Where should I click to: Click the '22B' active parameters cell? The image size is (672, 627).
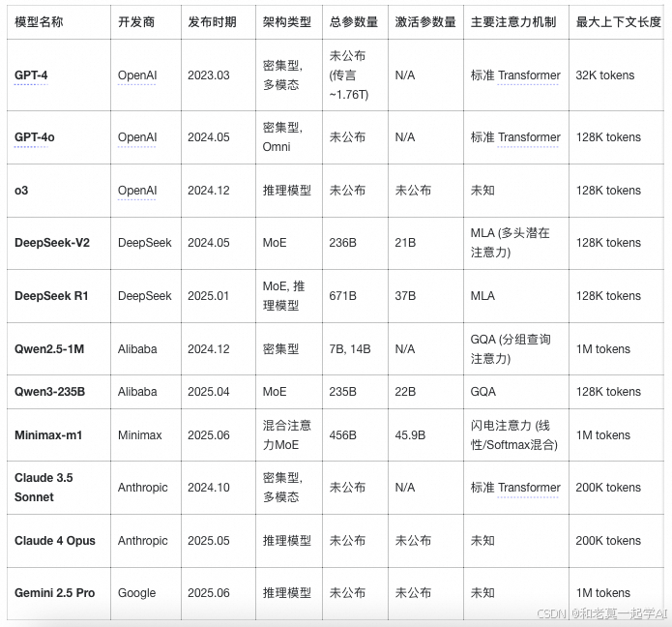425,392
